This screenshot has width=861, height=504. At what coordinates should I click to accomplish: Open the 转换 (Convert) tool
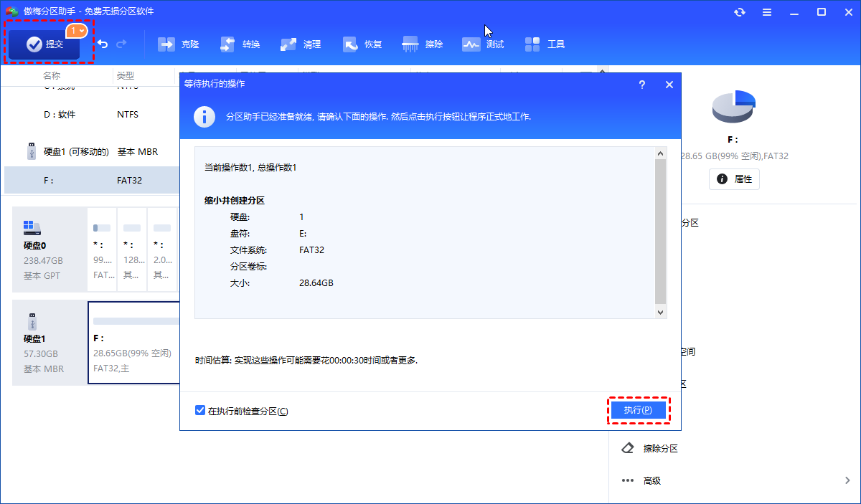(240, 44)
